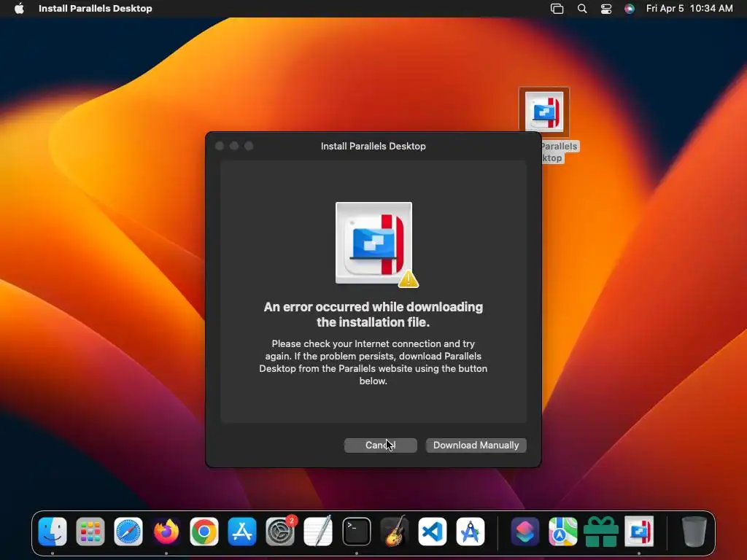Click the installer window close button

(220, 146)
